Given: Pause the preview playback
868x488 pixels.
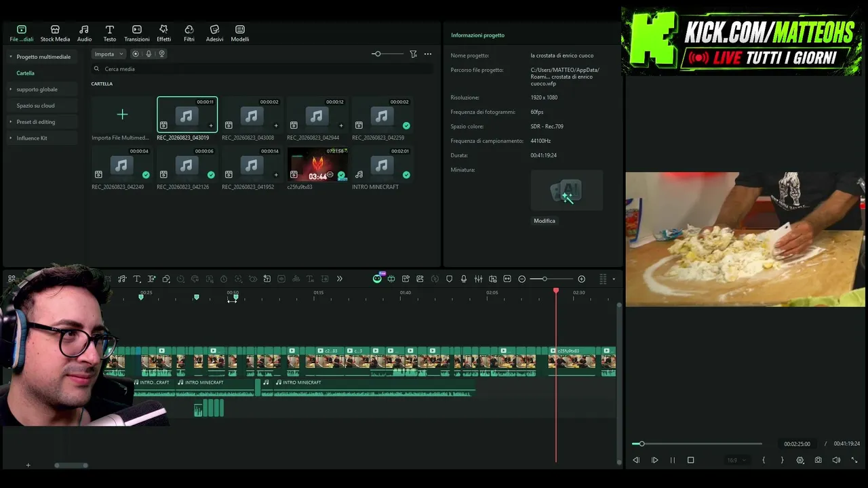Looking at the screenshot, I should 673,460.
